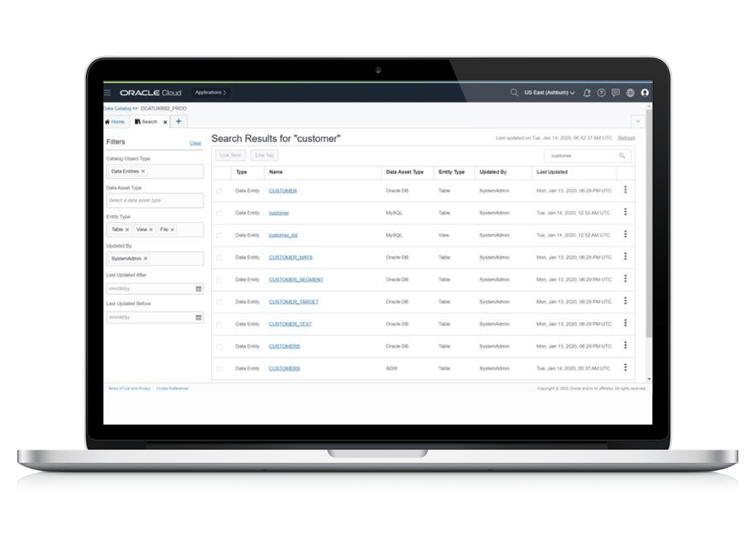Click the globe language icon
This screenshot has height=534, width=756.
[x=630, y=93]
